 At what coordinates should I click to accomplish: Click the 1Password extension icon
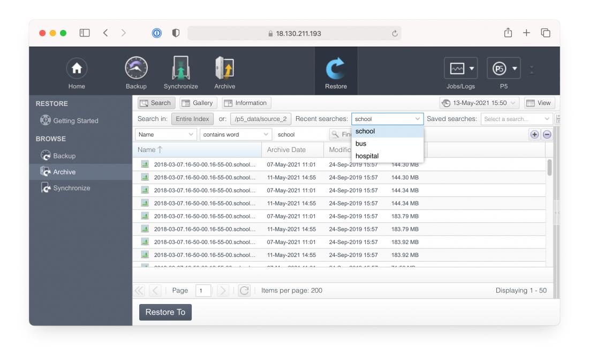click(157, 33)
